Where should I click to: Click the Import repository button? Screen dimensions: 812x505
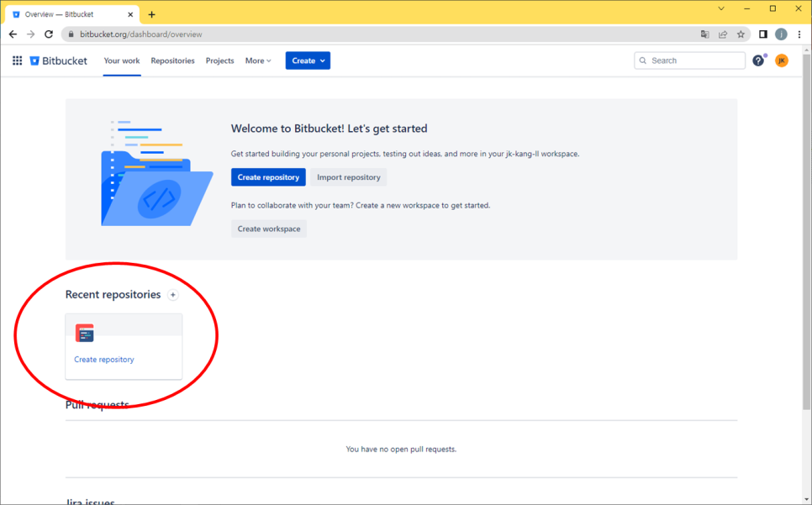(x=349, y=177)
